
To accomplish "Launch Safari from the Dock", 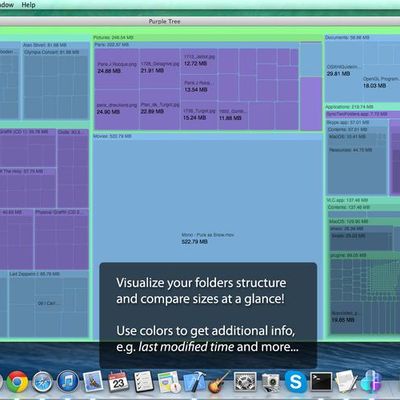I will coord(43,381).
